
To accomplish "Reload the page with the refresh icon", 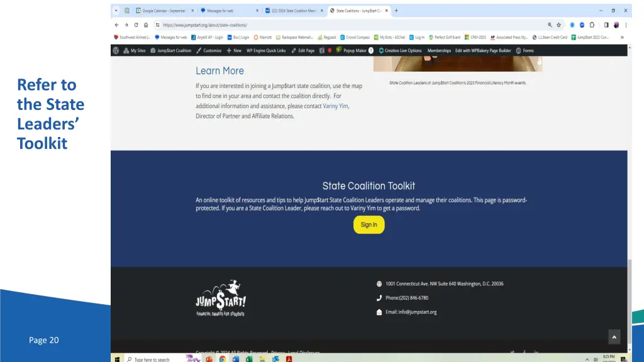I will click(x=136, y=25).
